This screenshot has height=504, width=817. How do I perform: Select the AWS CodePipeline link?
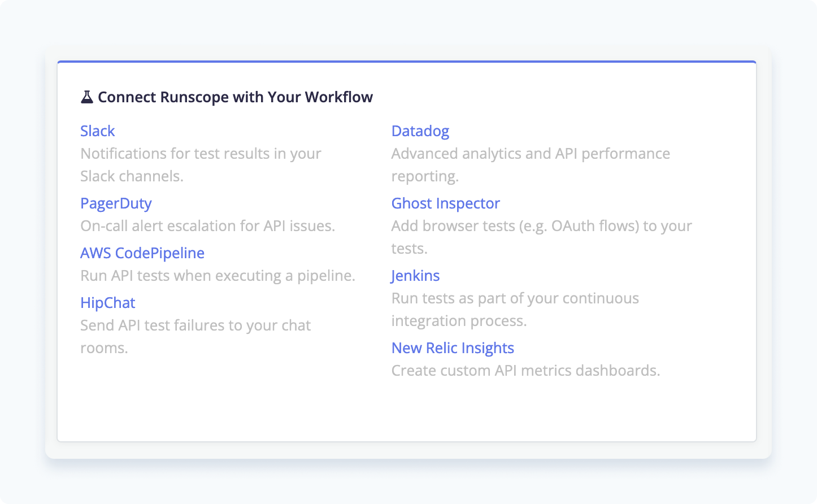[x=142, y=253]
